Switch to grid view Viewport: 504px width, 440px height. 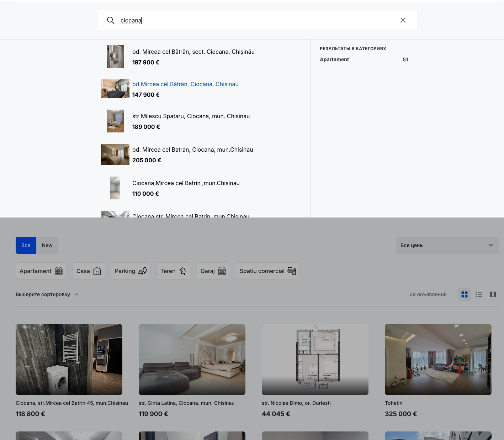(x=465, y=294)
